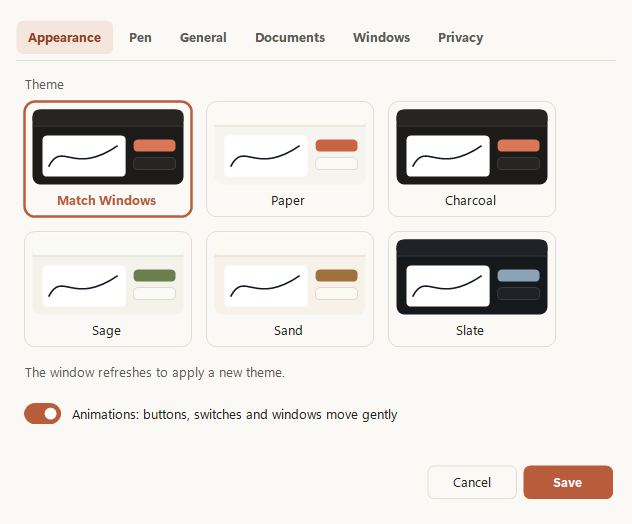Choose the Paper theme
This screenshot has width=632, height=524.
[290, 159]
